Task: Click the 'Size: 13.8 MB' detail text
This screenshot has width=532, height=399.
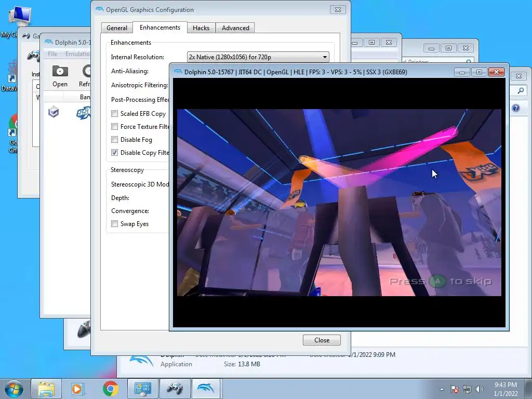Action: [x=242, y=364]
